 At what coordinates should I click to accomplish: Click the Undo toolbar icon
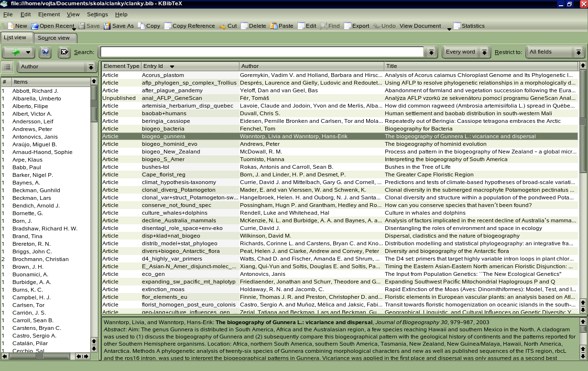[x=376, y=26]
